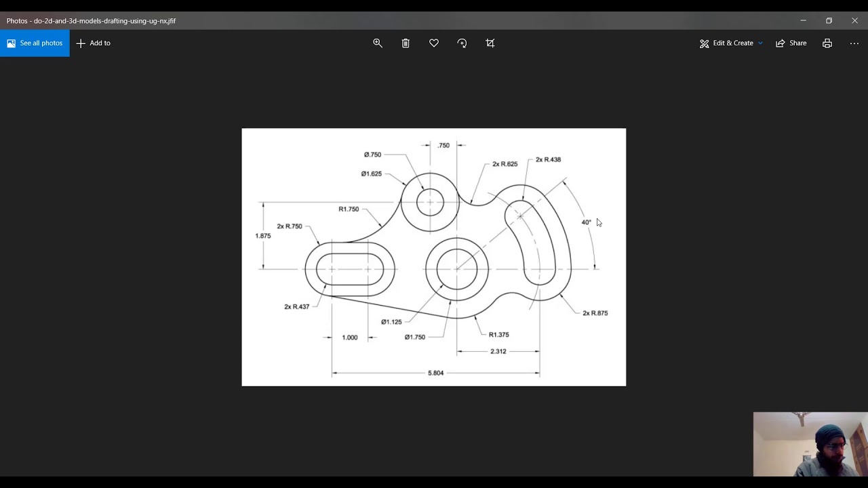
Task: Open Edit & Create dropdown
Action: (x=731, y=43)
